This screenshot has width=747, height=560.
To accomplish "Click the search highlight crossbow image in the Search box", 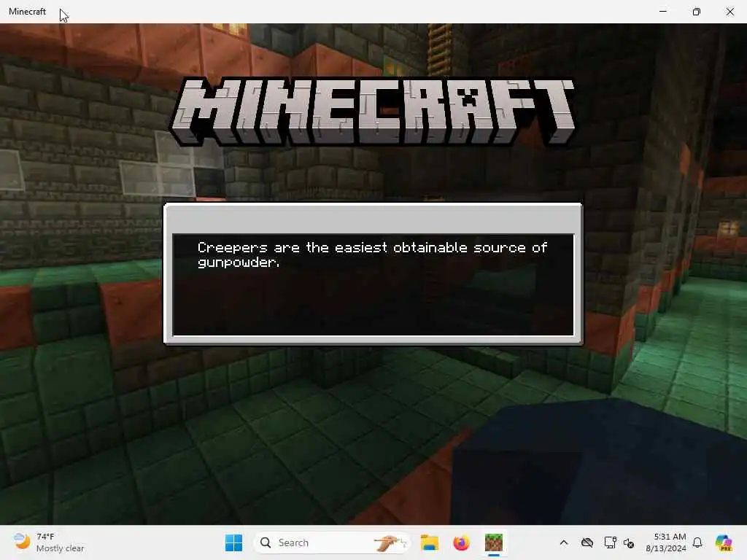I will click(x=390, y=542).
